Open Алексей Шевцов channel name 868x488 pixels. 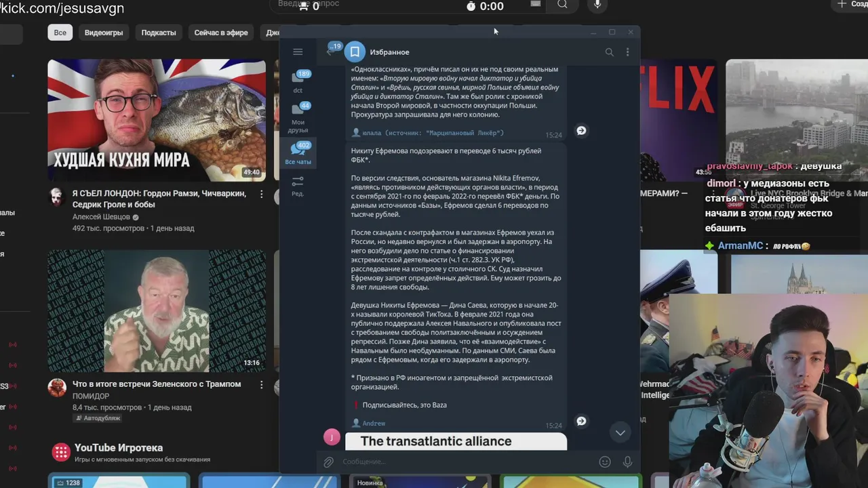click(x=101, y=217)
